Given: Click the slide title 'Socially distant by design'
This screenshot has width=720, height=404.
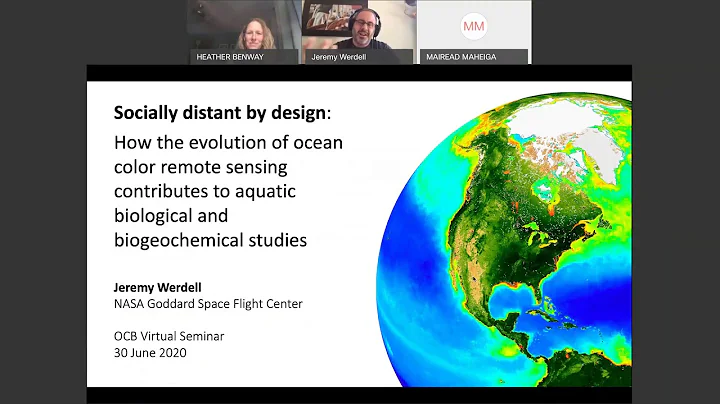Looking at the screenshot, I should 220,112.
